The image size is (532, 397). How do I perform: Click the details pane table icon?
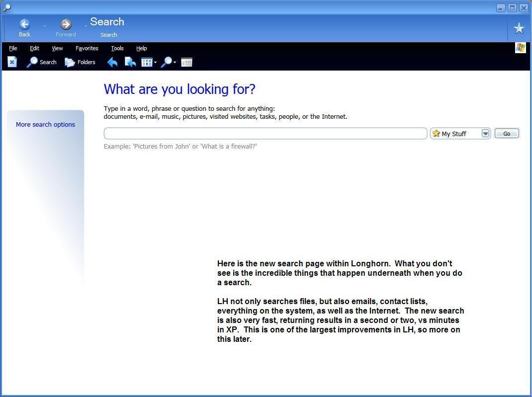[x=186, y=63]
